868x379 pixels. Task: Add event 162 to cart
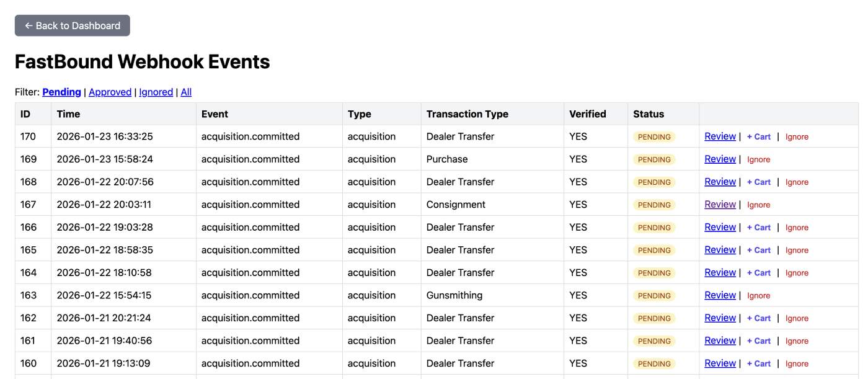pyautogui.click(x=759, y=318)
